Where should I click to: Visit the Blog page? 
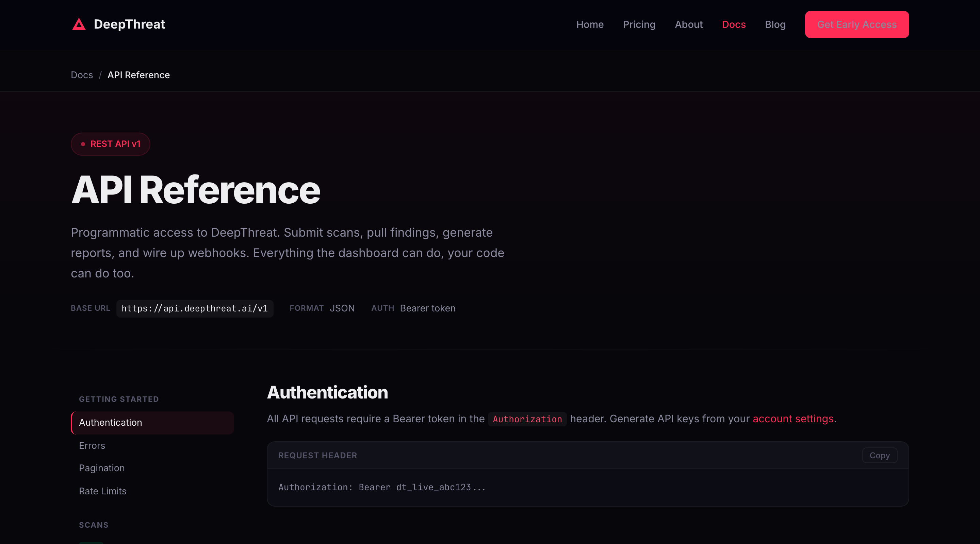click(775, 24)
